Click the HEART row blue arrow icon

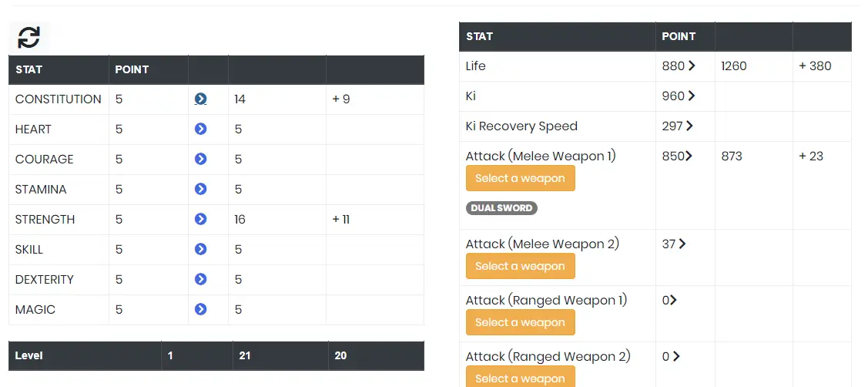point(200,129)
